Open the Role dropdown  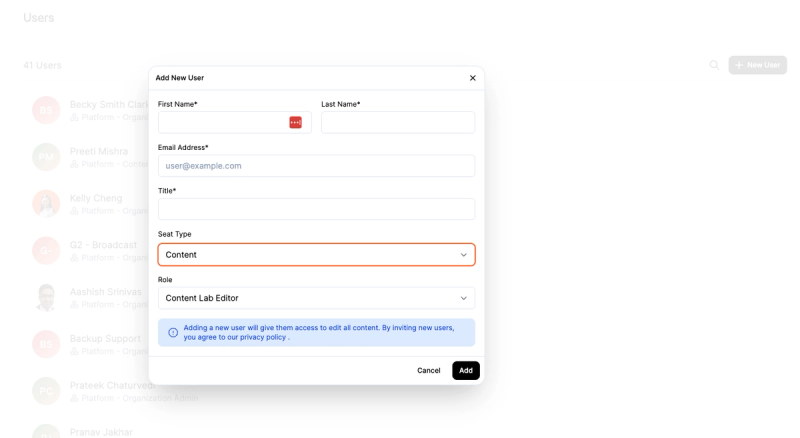tap(316, 298)
